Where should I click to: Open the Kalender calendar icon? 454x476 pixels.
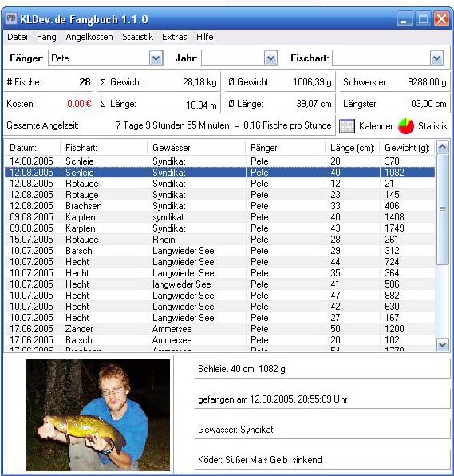tap(346, 126)
